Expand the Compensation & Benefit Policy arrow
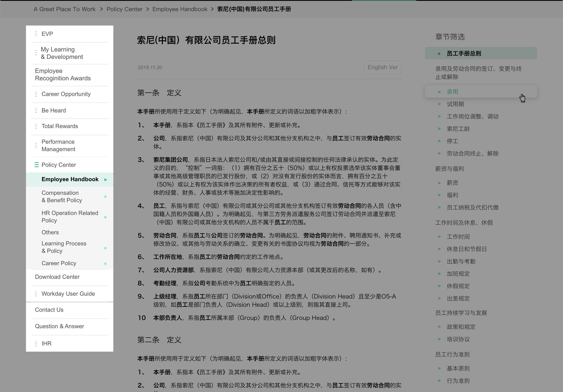 [105, 196]
